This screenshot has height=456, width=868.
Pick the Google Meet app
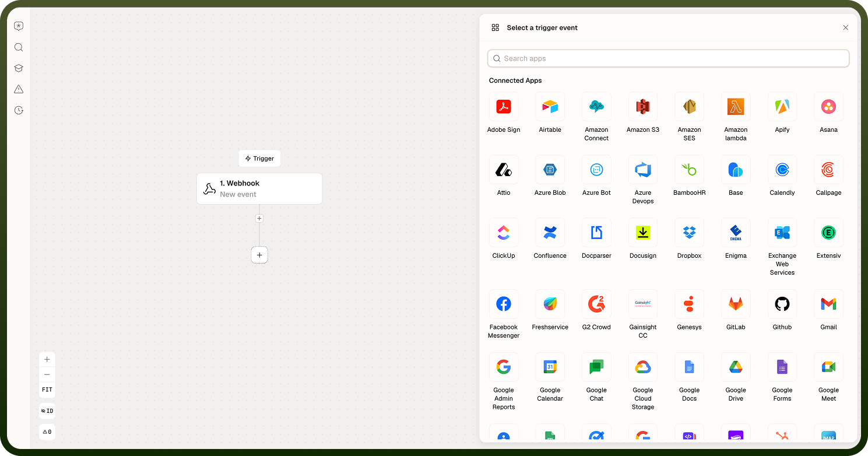click(x=828, y=367)
